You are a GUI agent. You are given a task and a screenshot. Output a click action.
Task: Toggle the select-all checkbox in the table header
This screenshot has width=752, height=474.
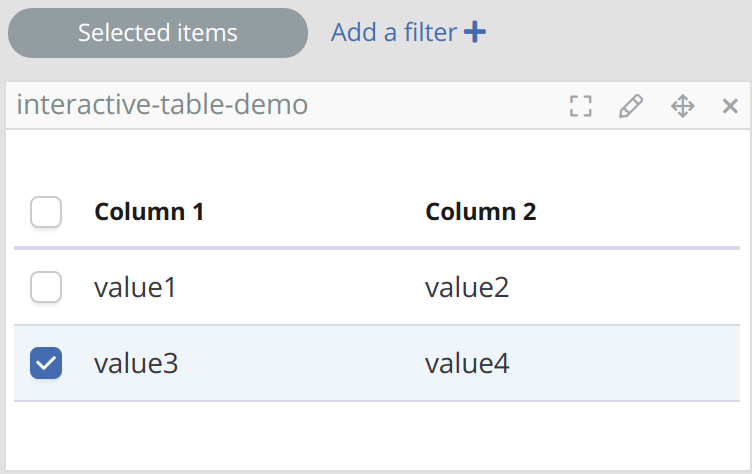46,212
